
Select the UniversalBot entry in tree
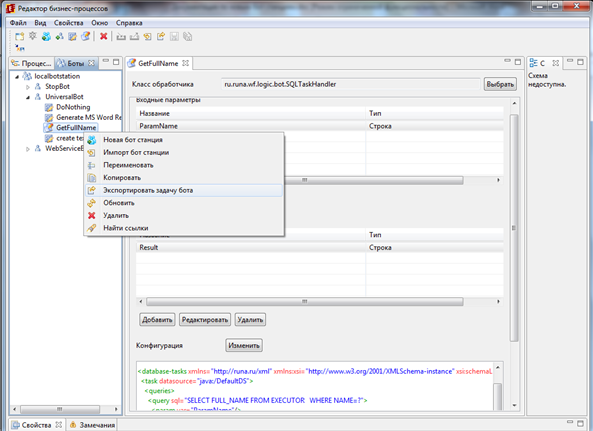[x=64, y=97]
